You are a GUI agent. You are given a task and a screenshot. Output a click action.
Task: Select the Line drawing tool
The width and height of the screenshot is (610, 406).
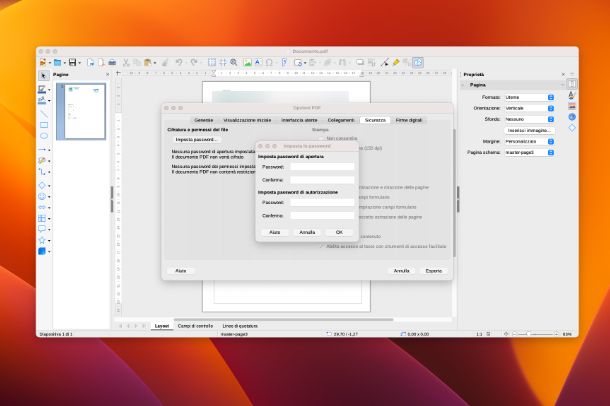[x=44, y=114]
